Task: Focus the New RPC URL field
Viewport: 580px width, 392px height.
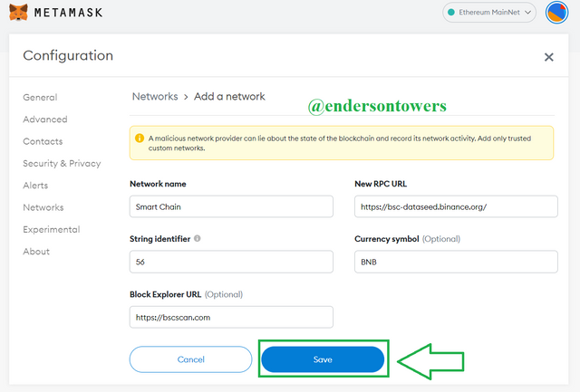Action: (456, 206)
